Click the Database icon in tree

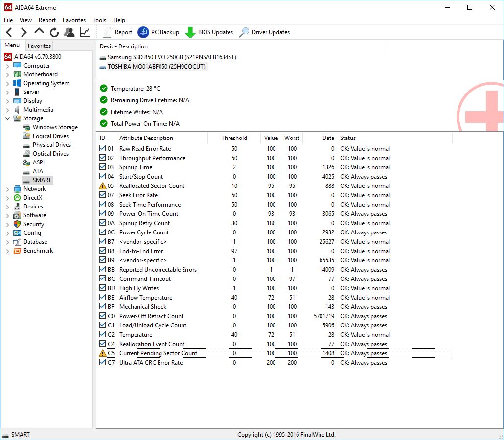pos(17,242)
